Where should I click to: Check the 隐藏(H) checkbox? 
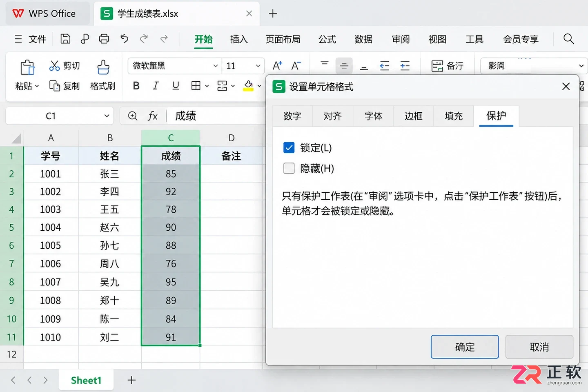(289, 168)
